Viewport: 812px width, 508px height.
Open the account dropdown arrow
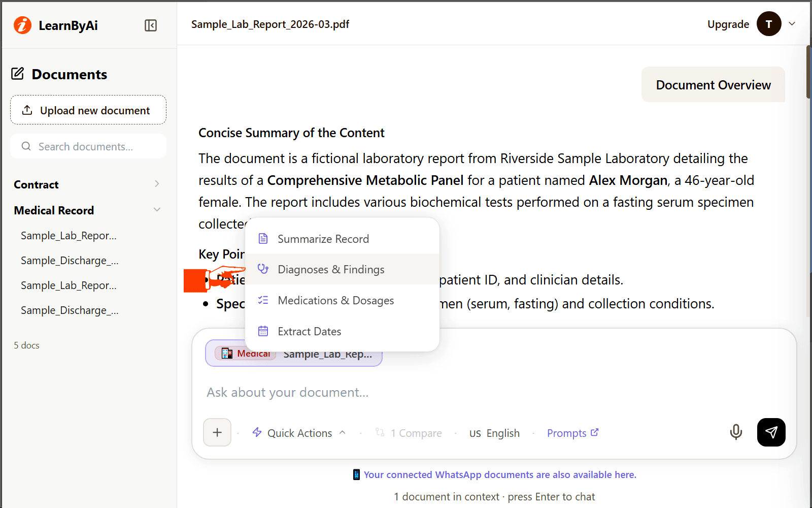click(x=792, y=24)
